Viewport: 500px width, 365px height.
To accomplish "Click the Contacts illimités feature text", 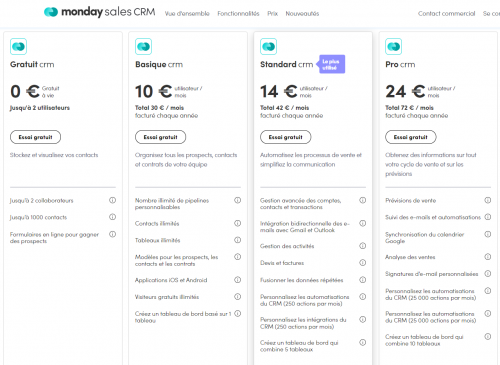I will point(157,223).
